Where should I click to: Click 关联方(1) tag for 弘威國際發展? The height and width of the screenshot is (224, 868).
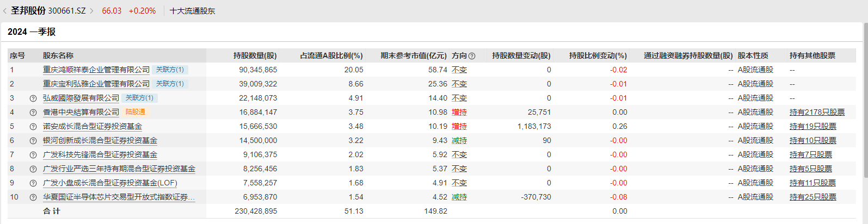tap(139, 98)
